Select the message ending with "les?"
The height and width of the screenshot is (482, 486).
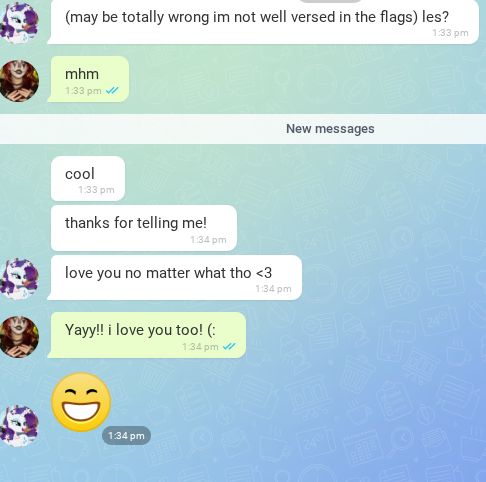(x=263, y=22)
